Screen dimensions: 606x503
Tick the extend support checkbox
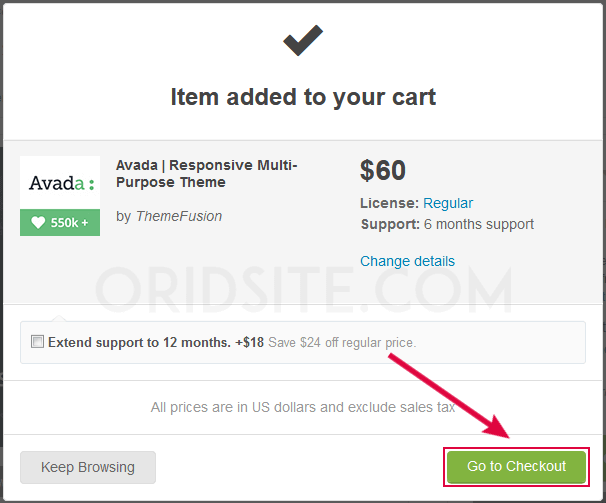click(37, 342)
